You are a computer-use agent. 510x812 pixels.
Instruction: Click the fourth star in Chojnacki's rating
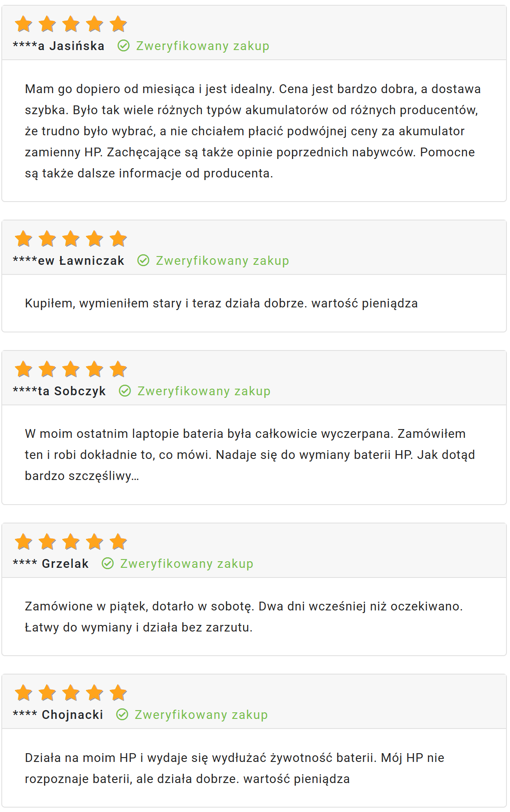95,693
